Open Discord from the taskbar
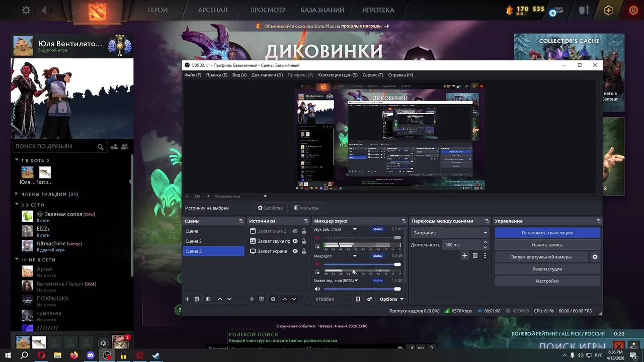Screen dimensions: 644x362 [x=91, y=355]
